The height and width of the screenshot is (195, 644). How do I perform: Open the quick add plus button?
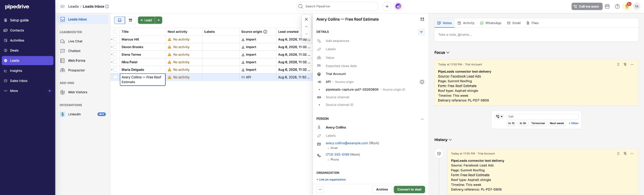pos(387,6)
